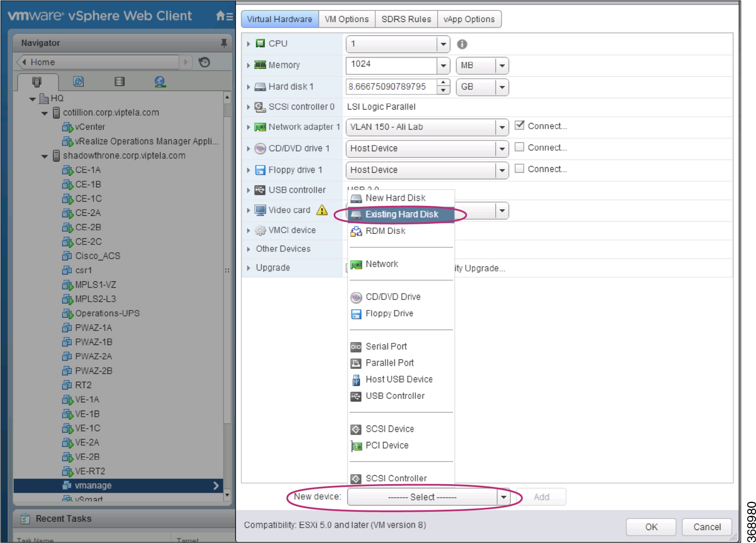
Task: Switch to the vApp Options tab
Action: pyautogui.click(x=469, y=19)
